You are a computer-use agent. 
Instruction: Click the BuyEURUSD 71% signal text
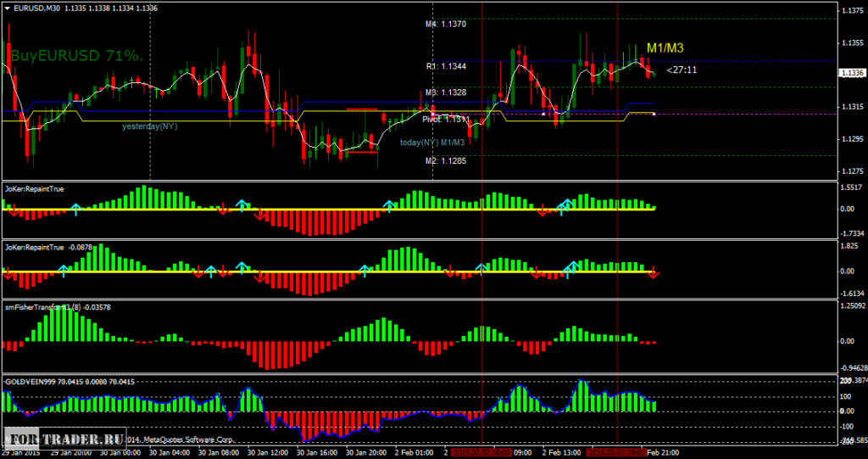[x=76, y=56]
